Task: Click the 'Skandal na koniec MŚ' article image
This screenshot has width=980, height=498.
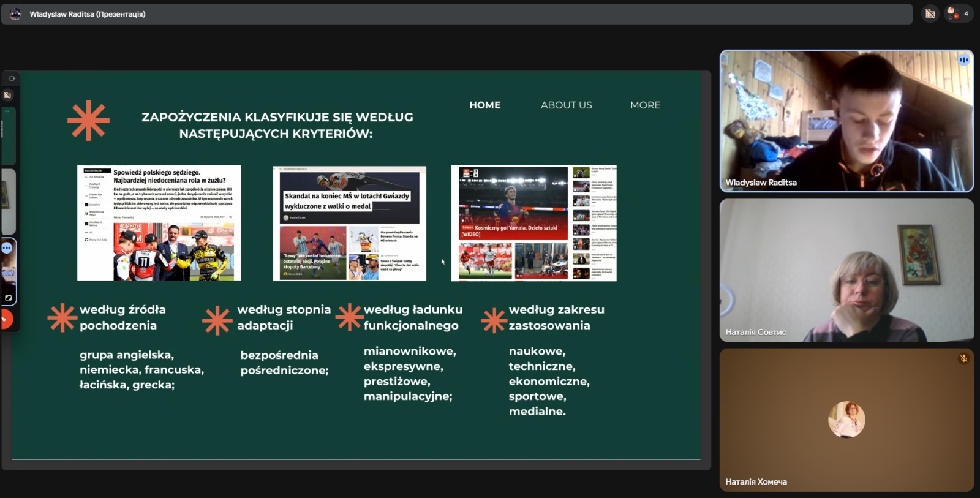Action: 349,224
